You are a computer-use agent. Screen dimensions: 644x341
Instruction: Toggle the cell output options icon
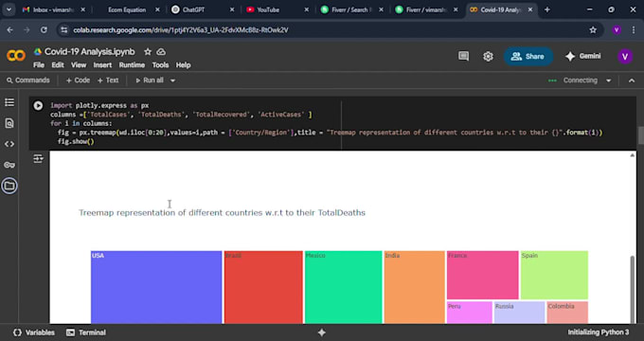38,158
